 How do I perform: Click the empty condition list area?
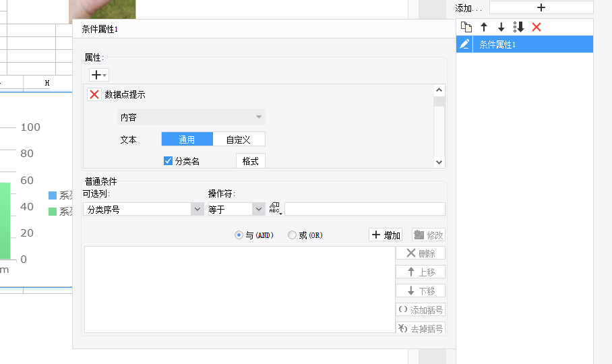click(240, 289)
